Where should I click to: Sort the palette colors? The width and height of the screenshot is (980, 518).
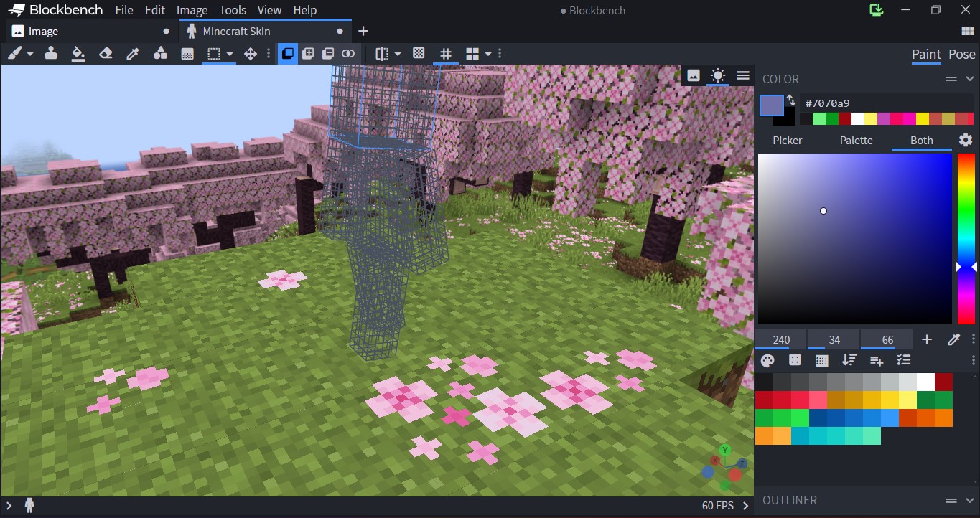(849, 359)
